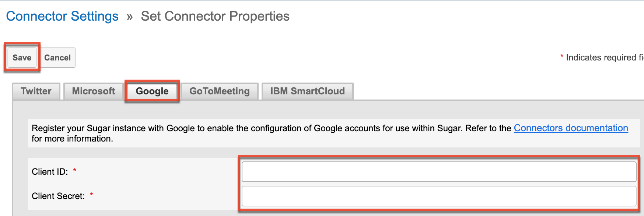Switch to the IBM SmartCloud tab

pos(307,91)
